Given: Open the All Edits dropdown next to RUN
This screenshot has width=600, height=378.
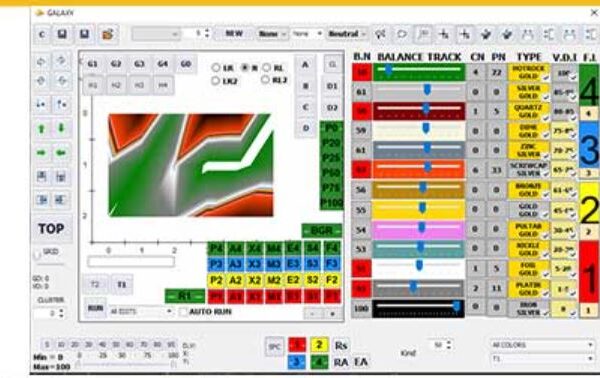Looking at the screenshot, I should tap(141, 312).
